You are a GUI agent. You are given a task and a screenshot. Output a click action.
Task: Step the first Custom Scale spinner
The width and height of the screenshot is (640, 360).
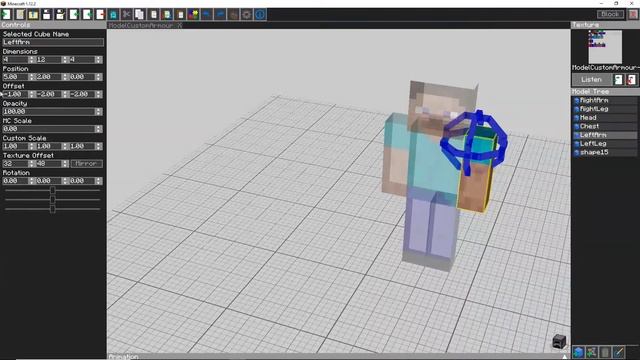coord(31,146)
